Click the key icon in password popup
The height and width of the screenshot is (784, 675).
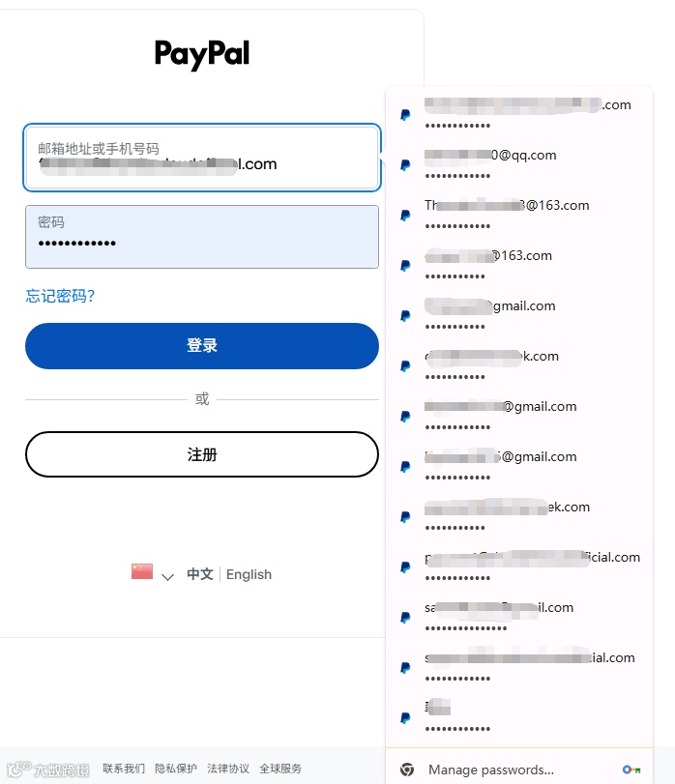click(x=631, y=769)
